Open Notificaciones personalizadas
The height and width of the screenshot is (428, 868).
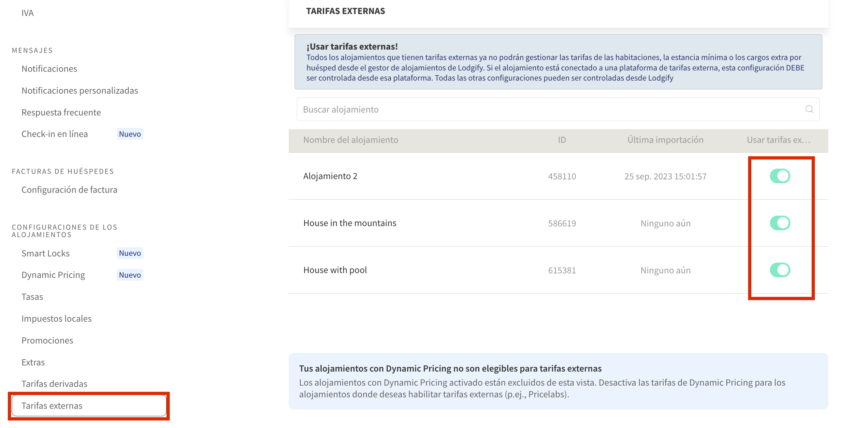click(80, 90)
